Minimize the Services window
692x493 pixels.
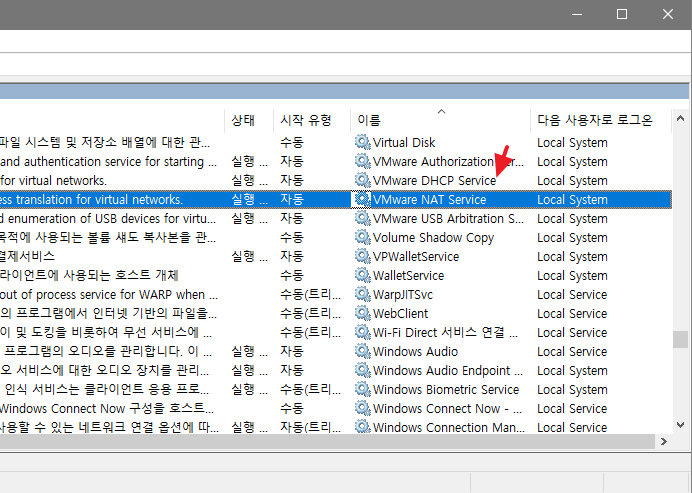[577, 14]
